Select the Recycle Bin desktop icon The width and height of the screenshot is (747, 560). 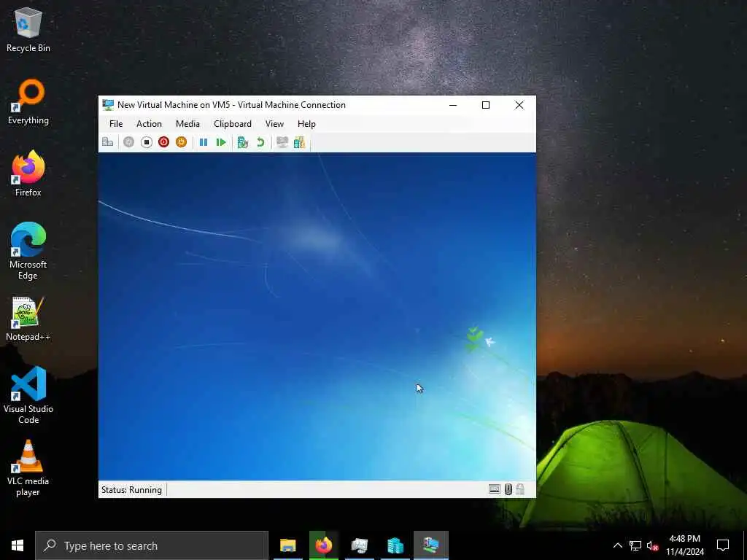pyautogui.click(x=28, y=30)
